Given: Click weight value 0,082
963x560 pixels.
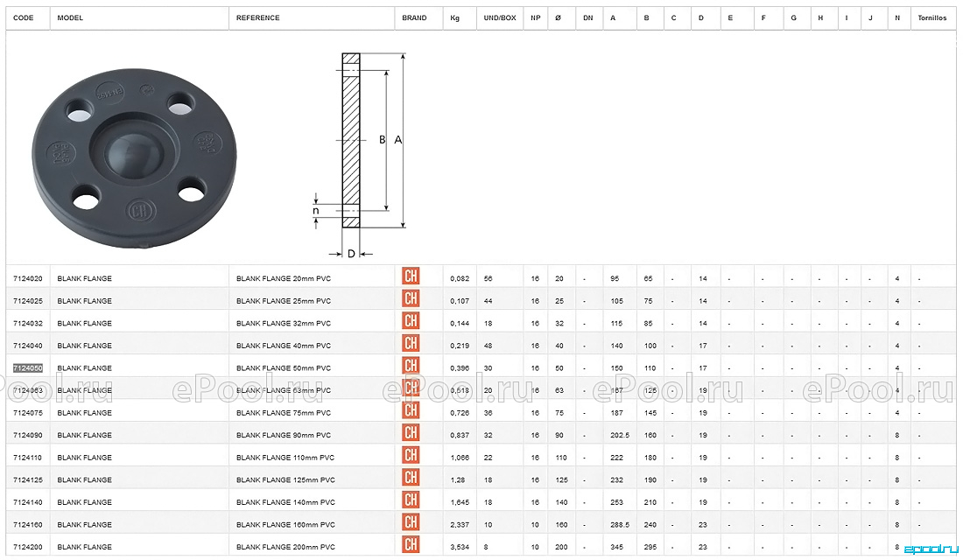Looking at the screenshot, I should [460, 279].
